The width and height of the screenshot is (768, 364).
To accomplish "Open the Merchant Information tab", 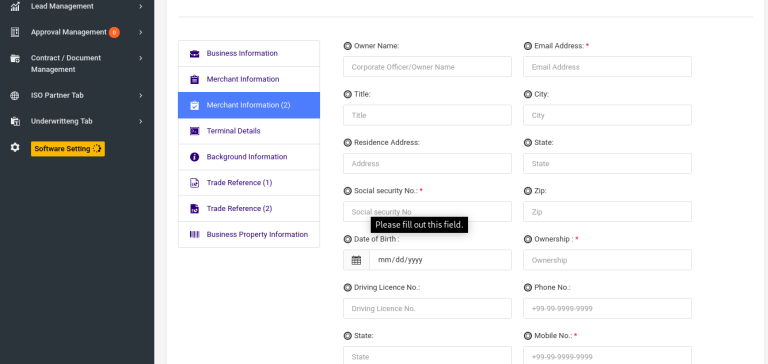I will coord(249,79).
